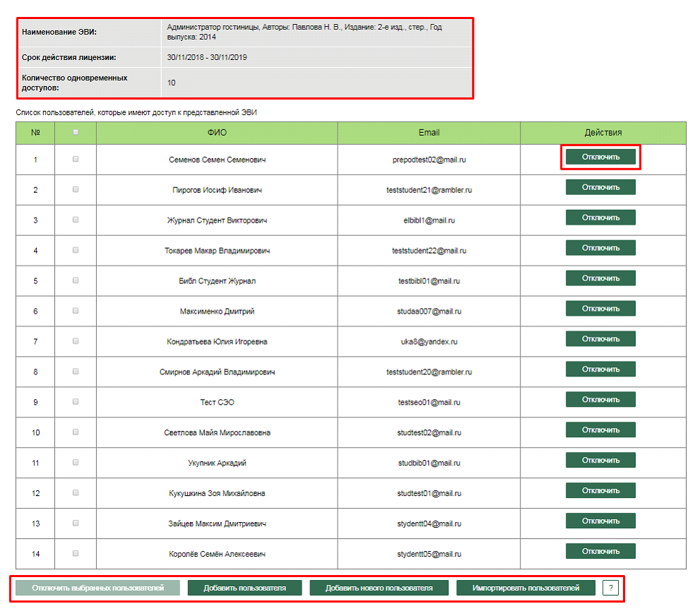The height and width of the screenshot is (616, 700).
Task: Tick checkbox for Кукушкина Зоя Михайловна
Action: 76,493
